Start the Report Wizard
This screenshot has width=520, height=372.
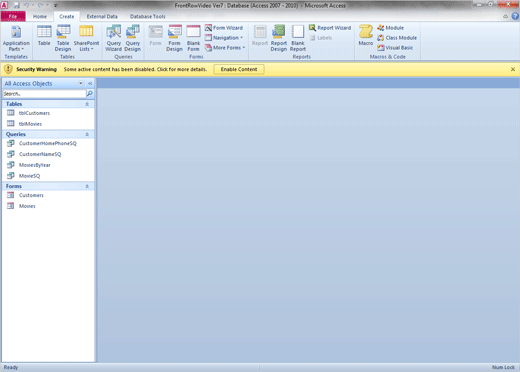click(330, 28)
